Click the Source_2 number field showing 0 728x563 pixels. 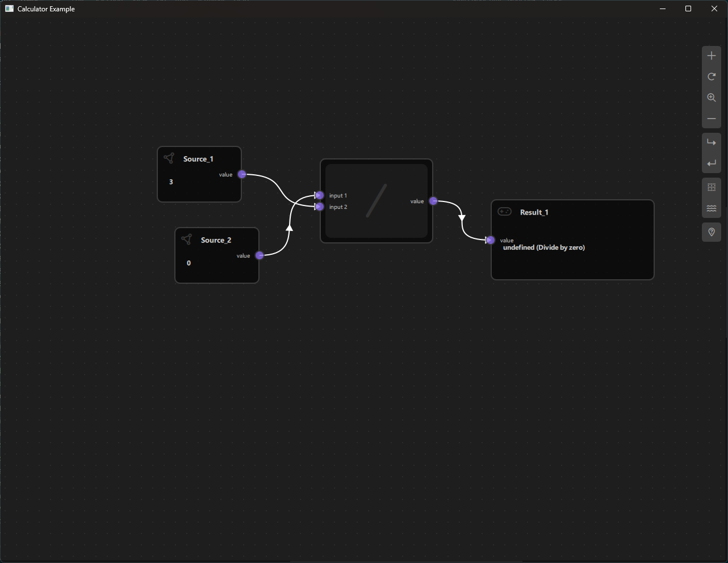(189, 263)
